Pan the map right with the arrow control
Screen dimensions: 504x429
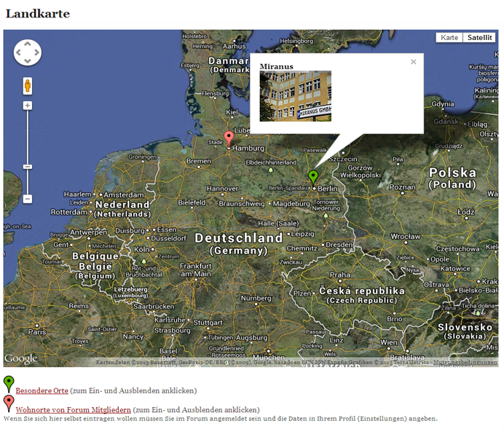[36, 52]
